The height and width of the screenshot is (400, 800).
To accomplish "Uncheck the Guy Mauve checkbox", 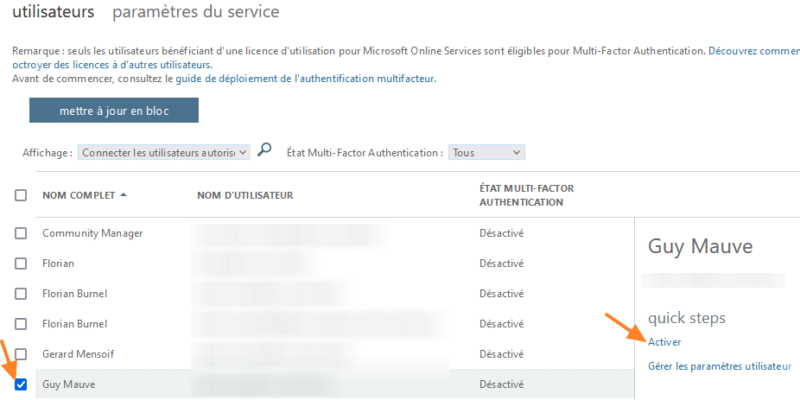I will 21,384.
